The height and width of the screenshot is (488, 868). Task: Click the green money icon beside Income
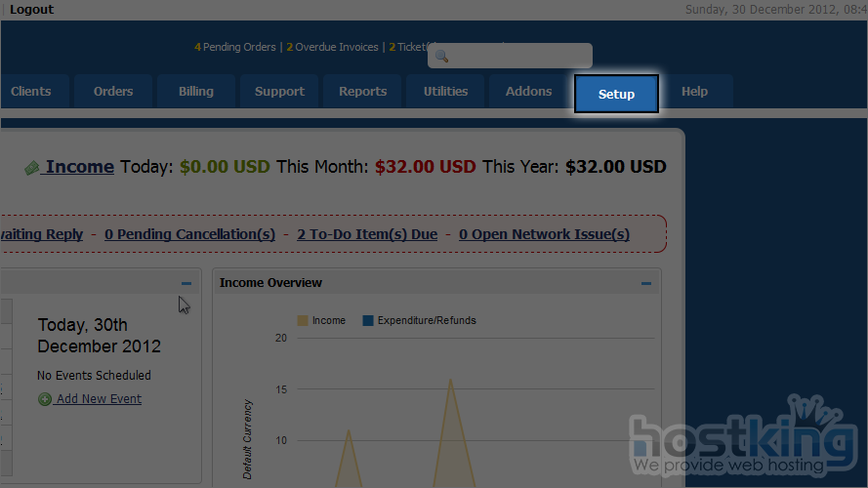[x=32, y=168]
